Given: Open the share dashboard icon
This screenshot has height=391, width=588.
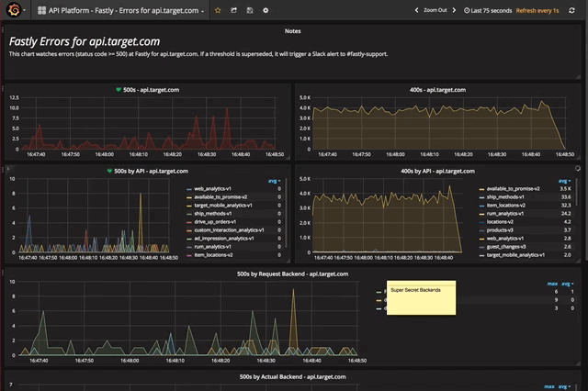Looking at the screenshot, I should pyautogui.click(x=233, y=10).
